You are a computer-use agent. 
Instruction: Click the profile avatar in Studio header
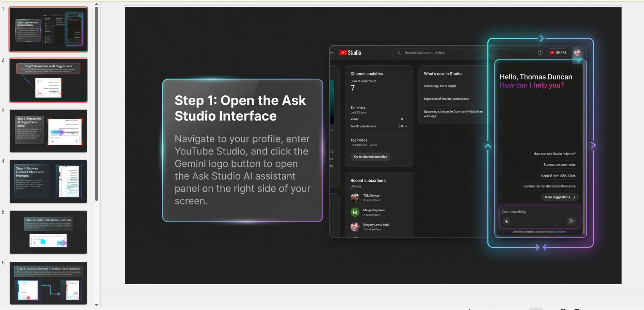pos(577,53)
